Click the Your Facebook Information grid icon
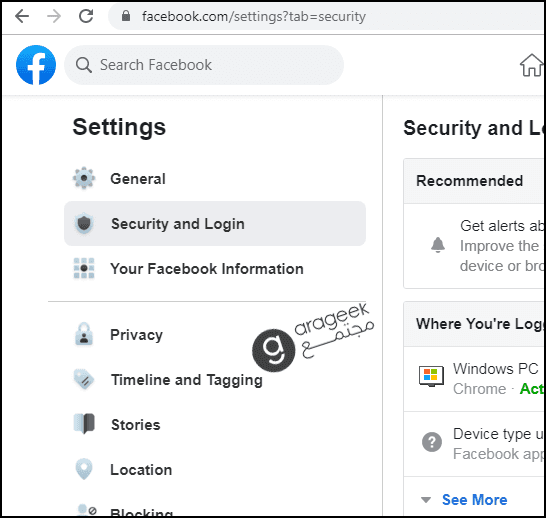Screen dimensions: 546x518 (84, 268)
